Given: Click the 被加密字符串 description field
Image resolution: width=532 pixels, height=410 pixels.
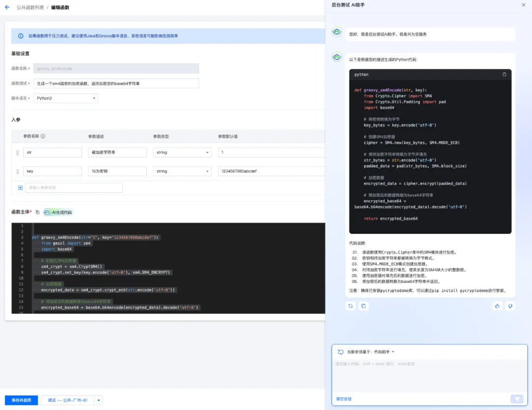Looking at the screenshot, I should pyautogui.click(x=117, y=153).
